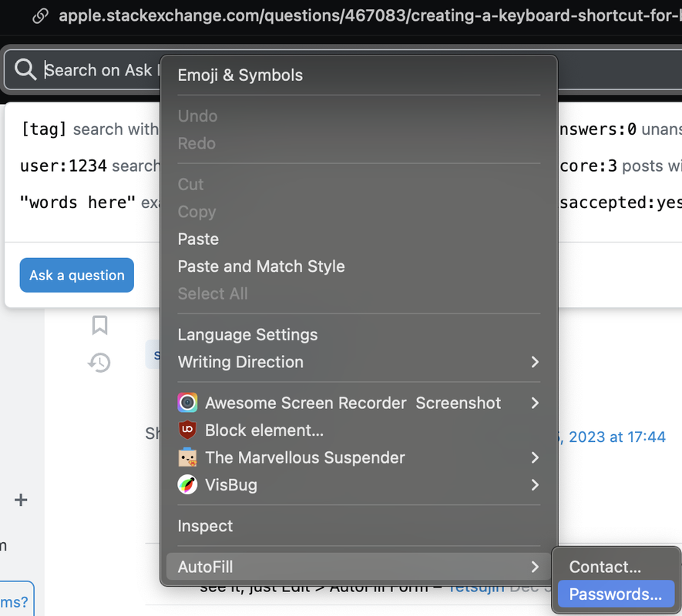The image size is (682, 616).
Task: Open Writing Direction menu item
Action: point(359,362)
